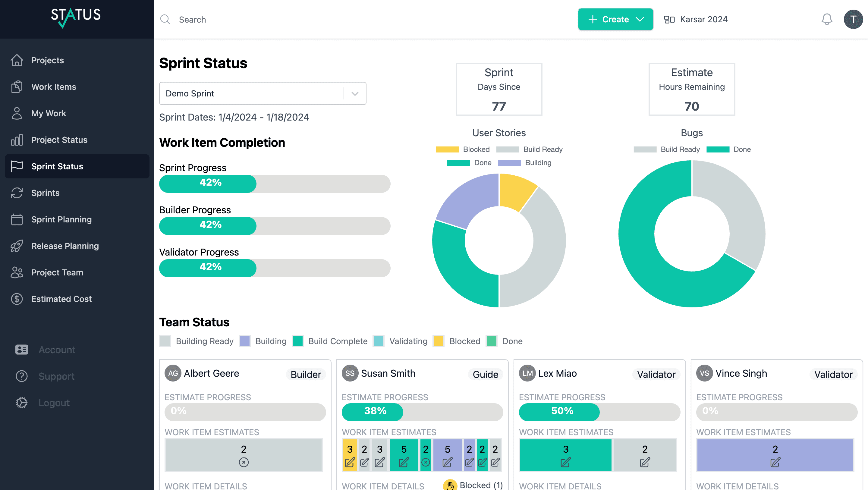
Task: Open Estimated Cost from sidebar
Action: (61, 299)
